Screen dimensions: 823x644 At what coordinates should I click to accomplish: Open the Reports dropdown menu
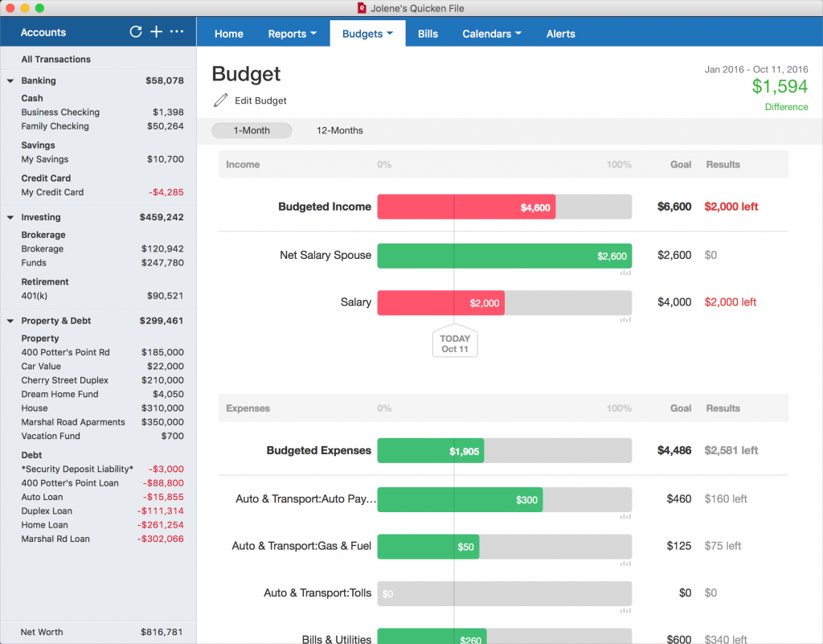293,34
